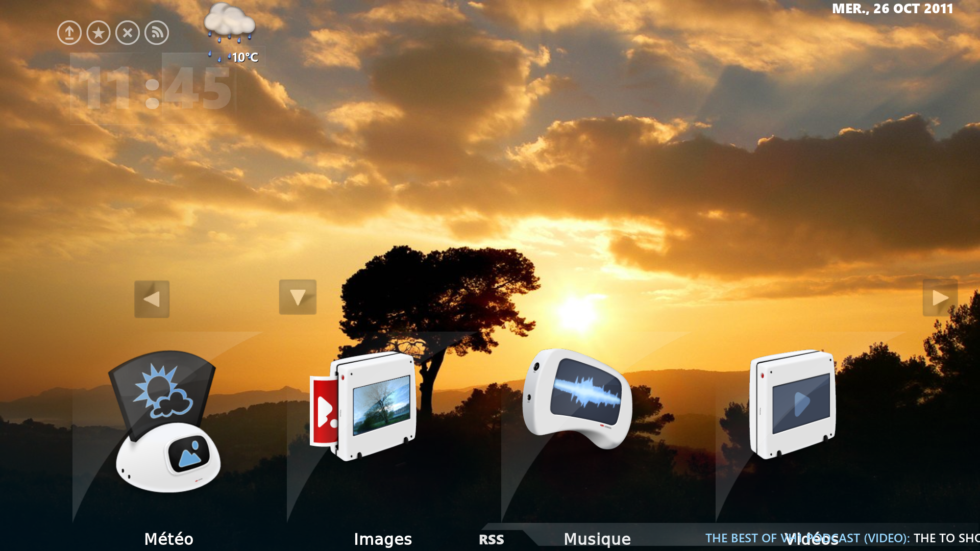Open the Vidéos player device icon
980x551 pixels.
(792, 404)
